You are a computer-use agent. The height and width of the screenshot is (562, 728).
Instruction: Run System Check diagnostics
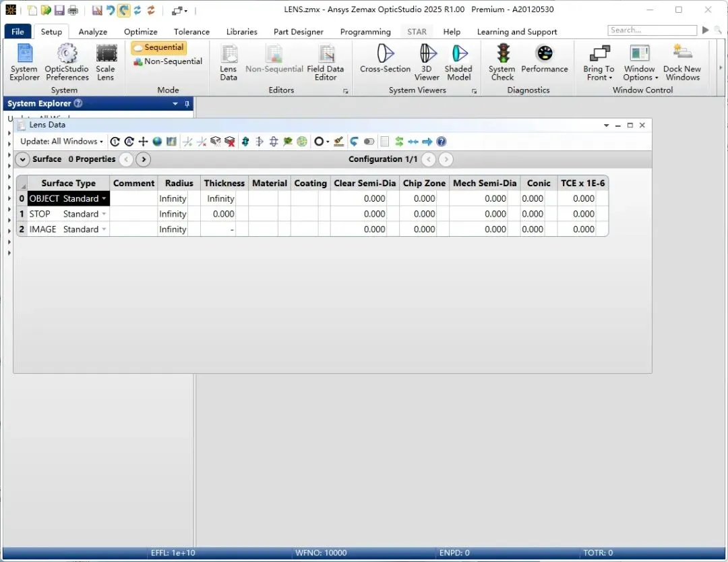[x=502, y=62]
